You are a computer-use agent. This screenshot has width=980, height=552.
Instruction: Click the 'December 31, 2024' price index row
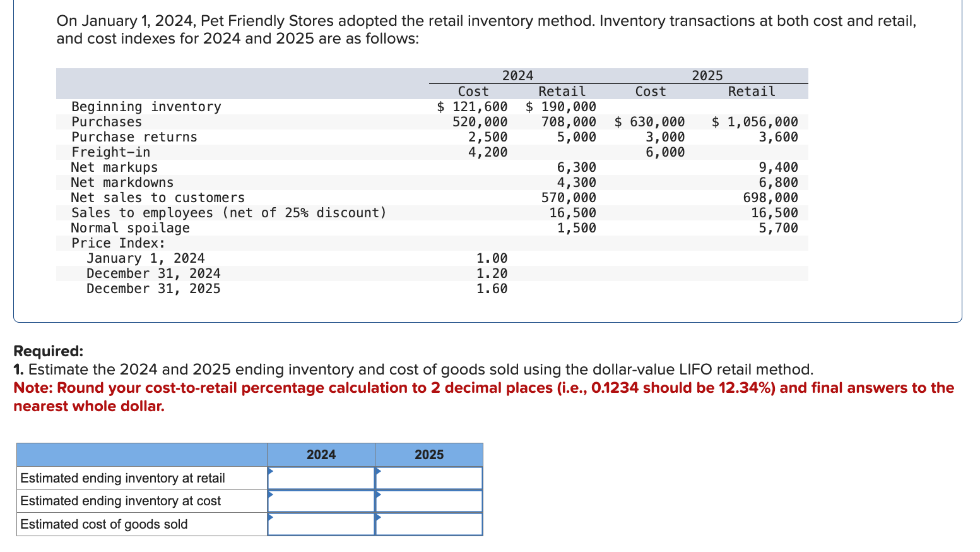(154, 273)
